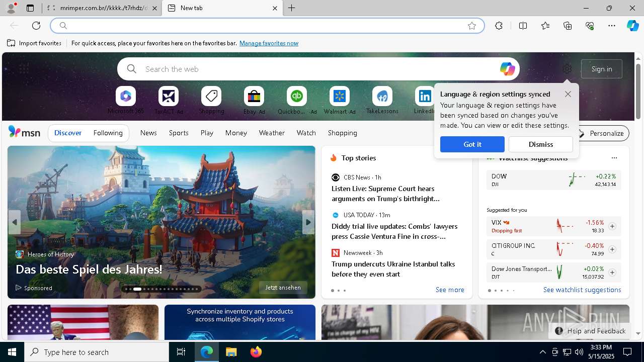644x362 pixels.
Task: Click the Search the web field
Action: 318,69
